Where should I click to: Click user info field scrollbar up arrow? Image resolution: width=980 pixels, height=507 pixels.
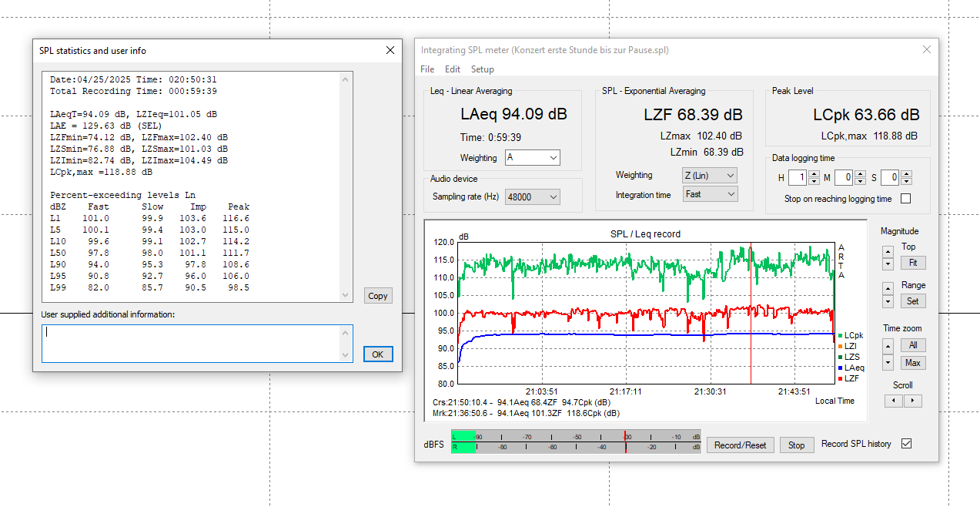click(x=346, y=333)
